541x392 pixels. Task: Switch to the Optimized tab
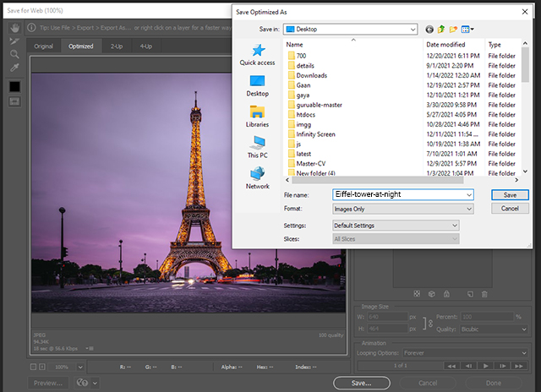coord(81,46)
